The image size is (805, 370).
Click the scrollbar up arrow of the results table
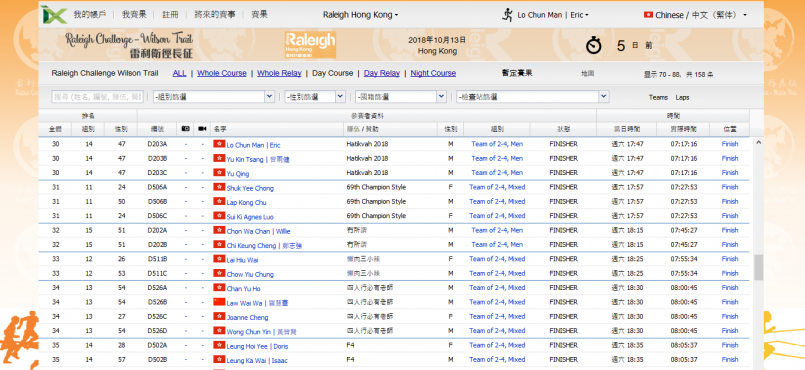[x=758, y=142]
